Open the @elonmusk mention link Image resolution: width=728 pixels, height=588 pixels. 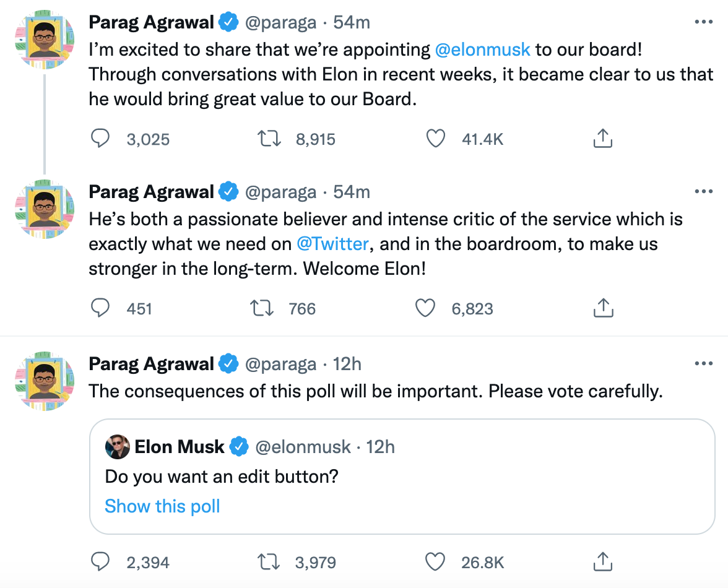coord(482,50)
